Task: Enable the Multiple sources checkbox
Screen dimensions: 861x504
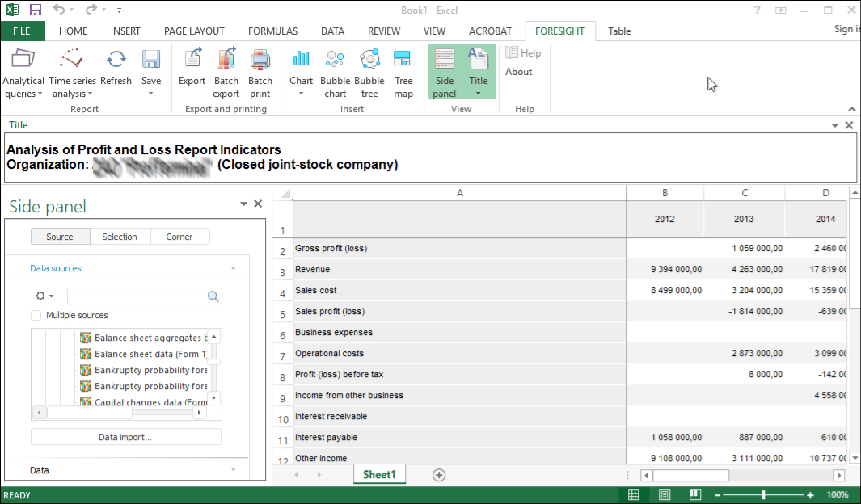Action: pos(36,316)
